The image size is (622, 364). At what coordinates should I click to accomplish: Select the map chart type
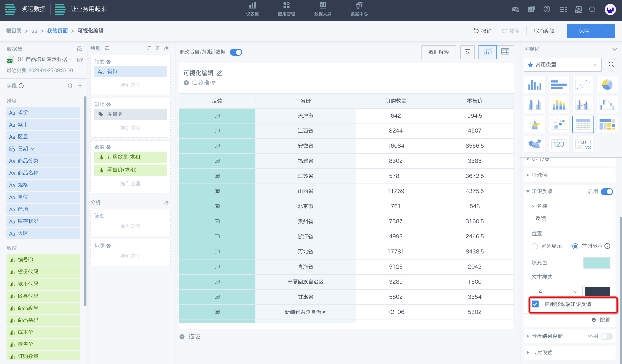coord(534,144)
